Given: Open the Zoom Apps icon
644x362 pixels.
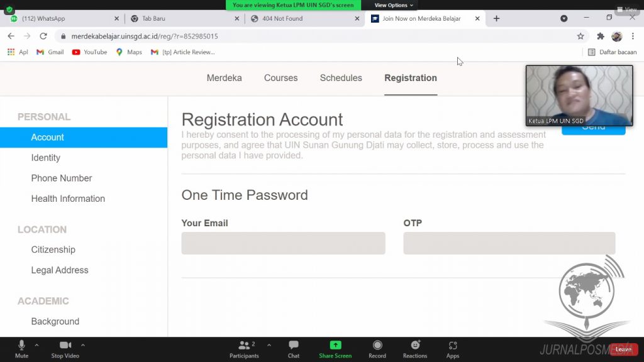Looking at the screenshot, I should [453, 346].
